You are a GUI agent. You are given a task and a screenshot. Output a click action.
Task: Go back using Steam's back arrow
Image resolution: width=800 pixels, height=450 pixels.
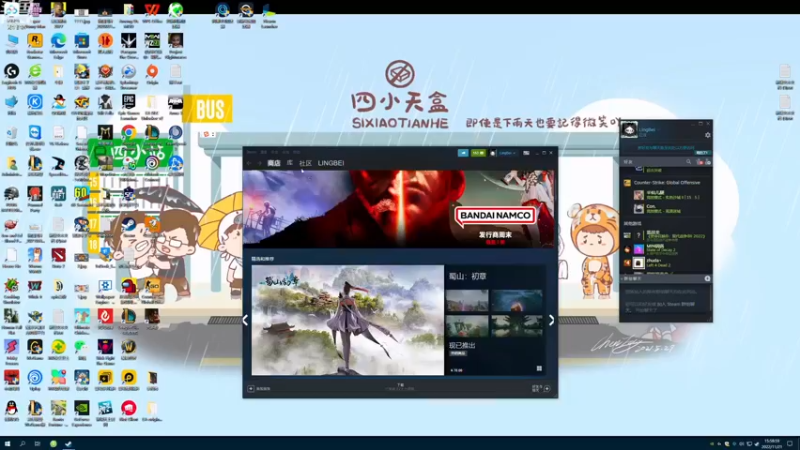click(249, 163)
